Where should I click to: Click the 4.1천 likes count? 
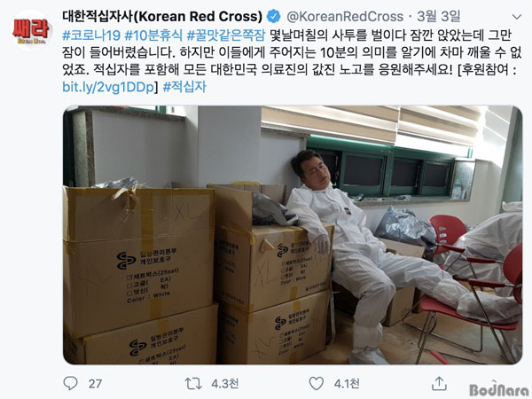347,384
